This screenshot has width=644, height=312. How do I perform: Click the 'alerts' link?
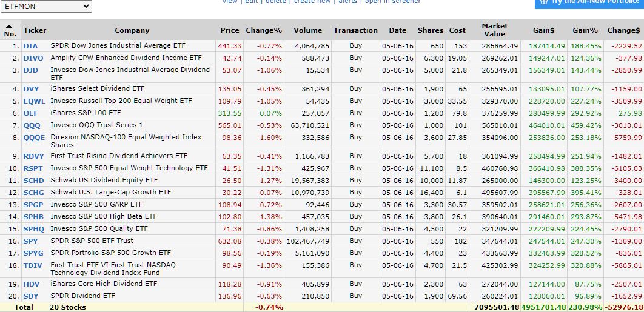click(347, 2)
